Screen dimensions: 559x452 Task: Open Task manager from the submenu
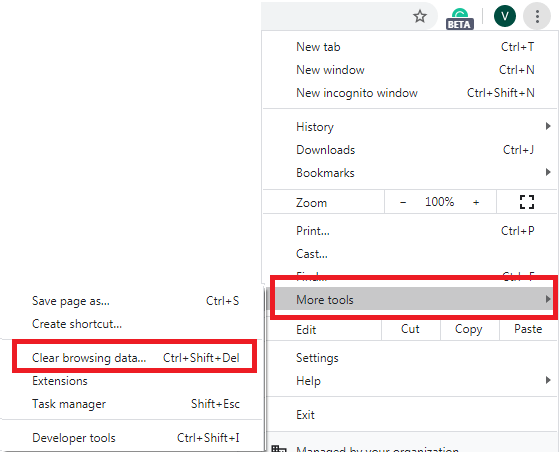132,404
